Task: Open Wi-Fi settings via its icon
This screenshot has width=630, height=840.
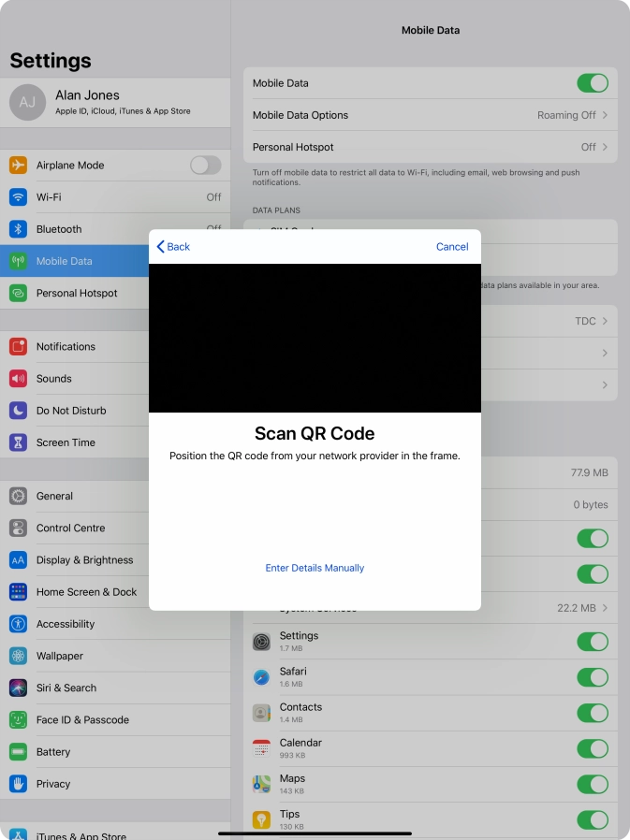Action: 18,197
